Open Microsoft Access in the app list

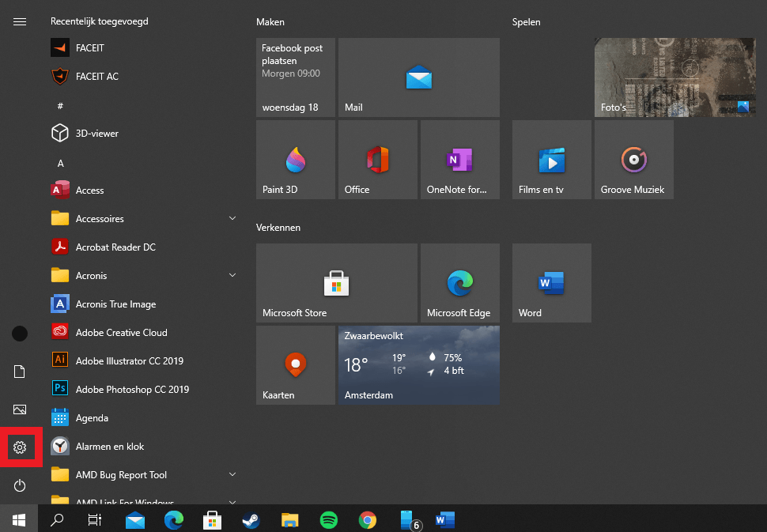pyautogui.click(x=144, y=191)
